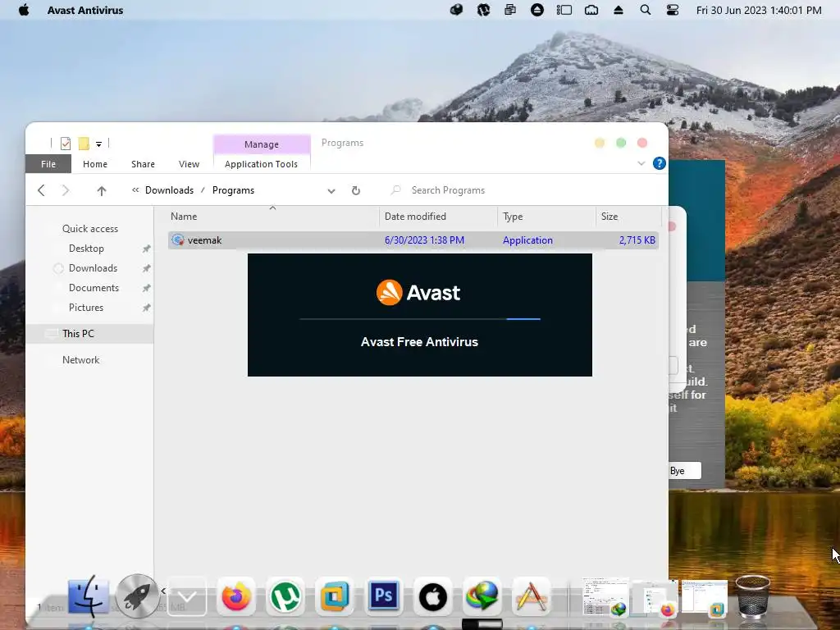This screenshot has height=630, width=840.
Task: Click the network adapter icon in menu bar
Action: [x=591, y=10]
